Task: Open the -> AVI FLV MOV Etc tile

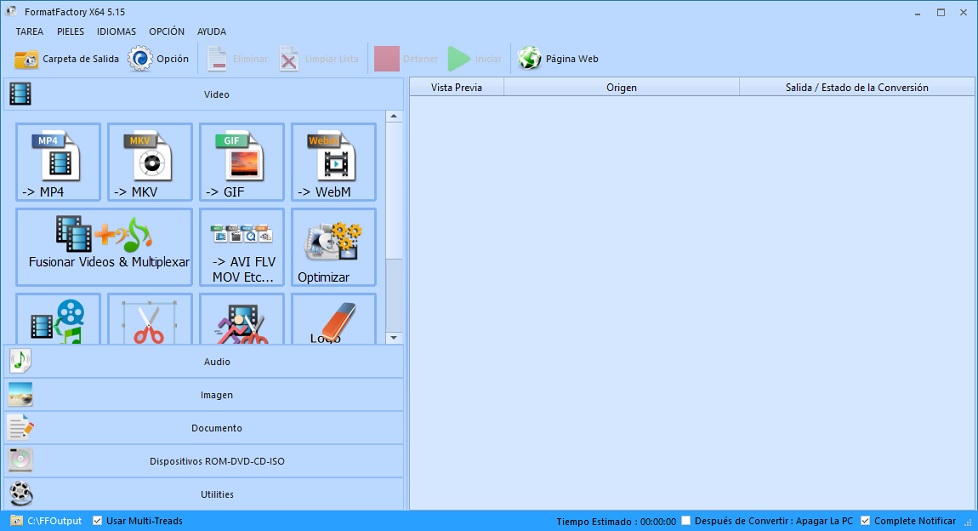Action: [x=241, y=247]
